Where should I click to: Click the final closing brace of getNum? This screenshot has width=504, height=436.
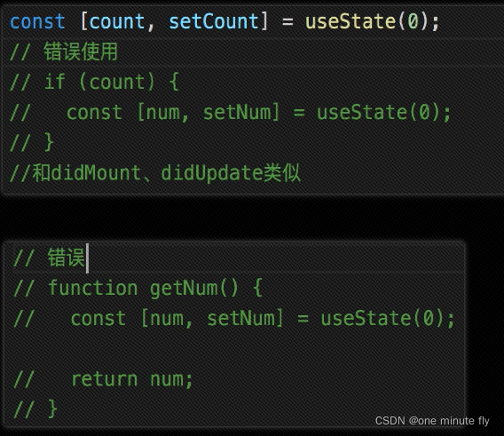[35, 409]
